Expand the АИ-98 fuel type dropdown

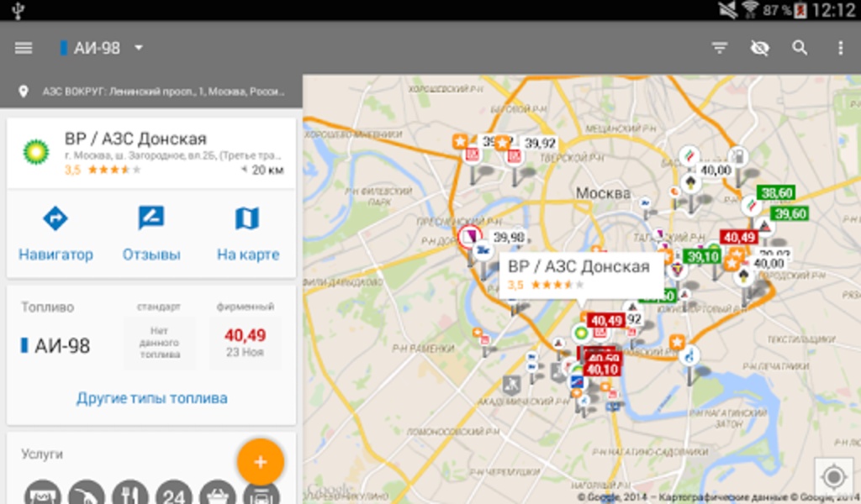coord(102,48)
